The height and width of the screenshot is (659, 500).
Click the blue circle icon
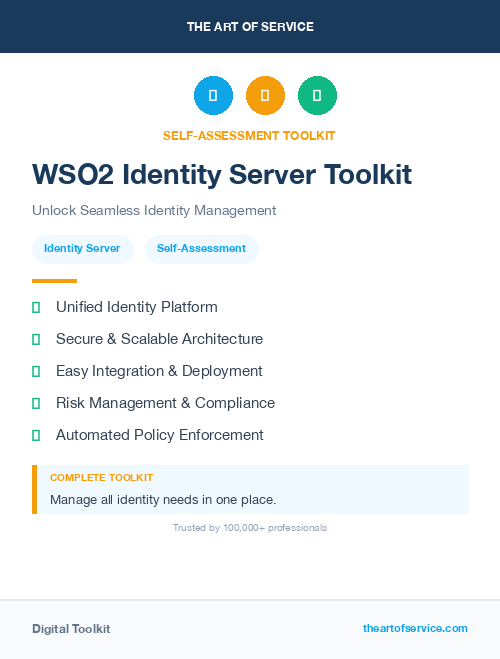213,95
